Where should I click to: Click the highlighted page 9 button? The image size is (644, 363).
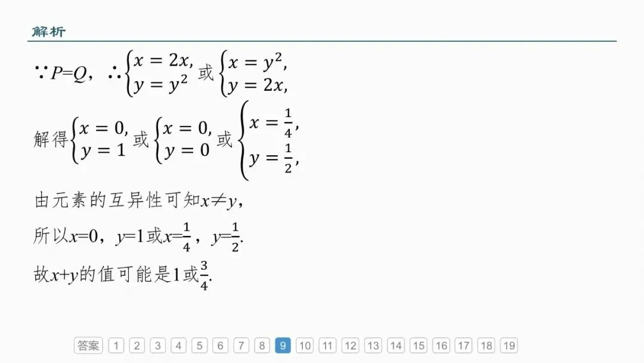coord(283,345)
